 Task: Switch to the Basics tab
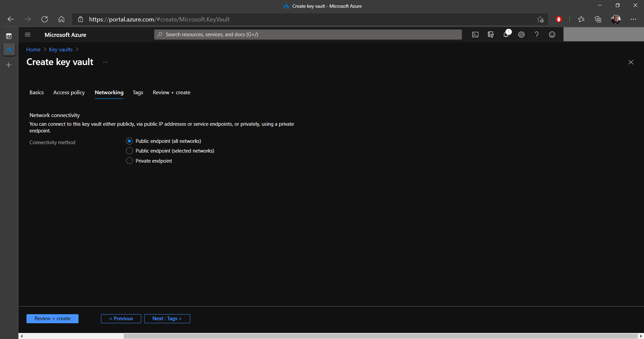click(37, 93)
